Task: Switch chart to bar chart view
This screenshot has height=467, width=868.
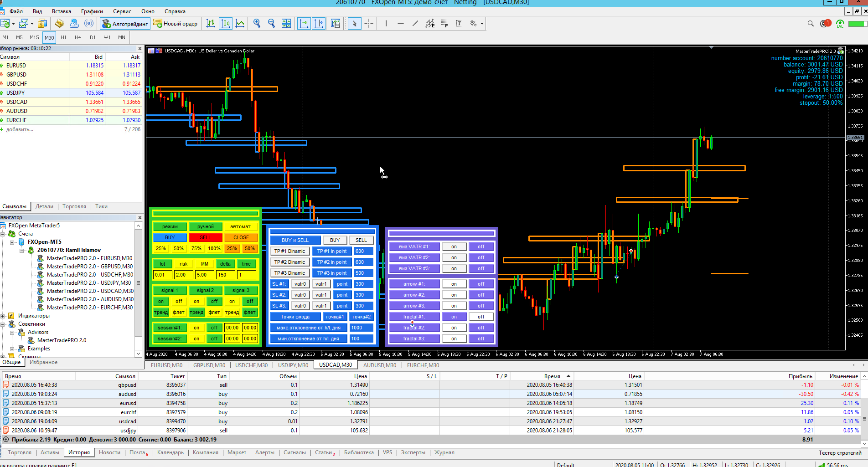Action: point(211,24)
